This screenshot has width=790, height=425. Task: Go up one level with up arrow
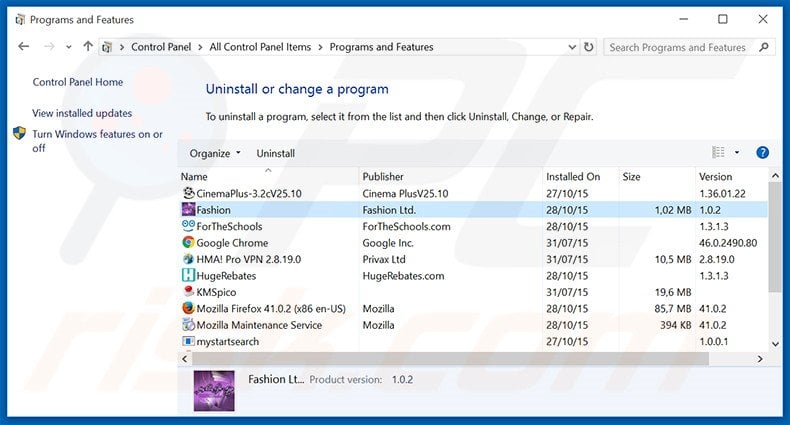coord(88,46)
